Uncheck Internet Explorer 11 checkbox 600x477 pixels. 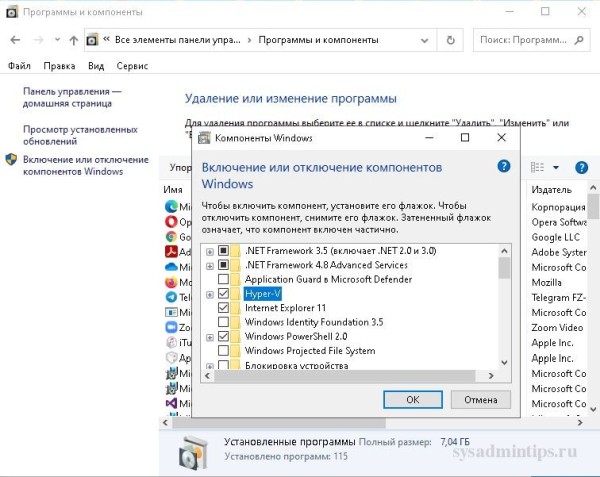tap(223, 308)
